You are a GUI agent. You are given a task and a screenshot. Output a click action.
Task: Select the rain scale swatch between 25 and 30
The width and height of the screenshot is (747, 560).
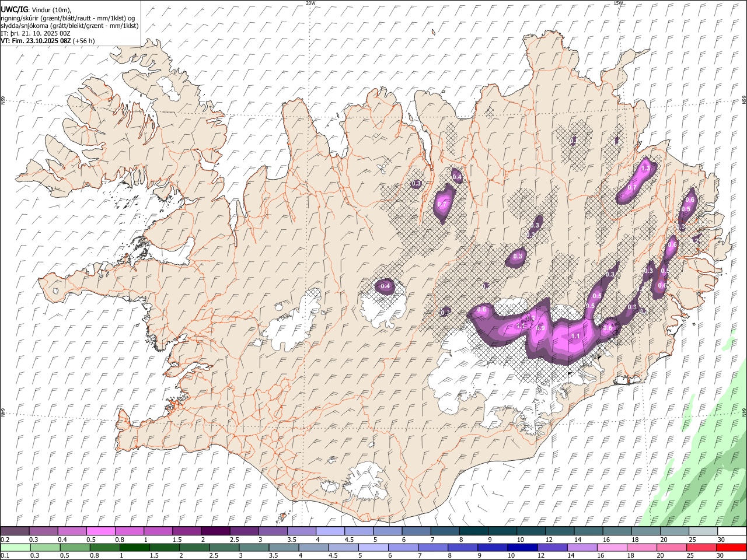tap(701, 547)
